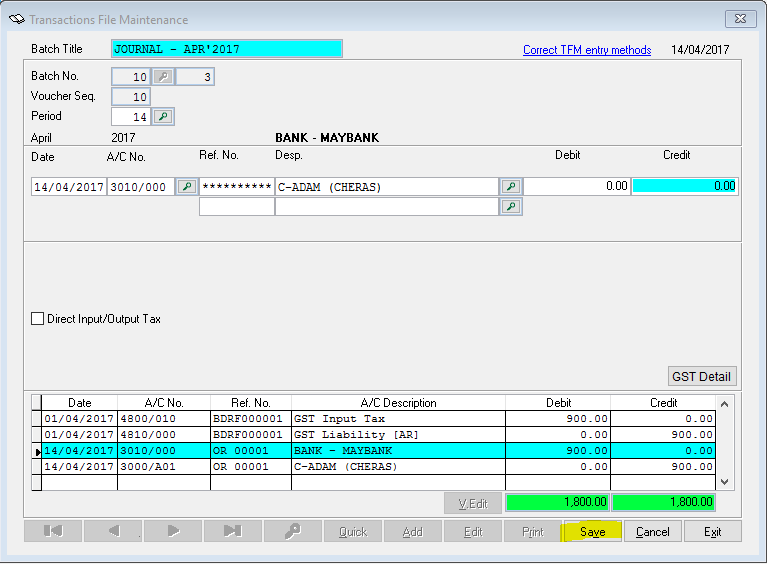Go to last record navigation button
This screenshot has width=767, height=564.
point(233,531)
